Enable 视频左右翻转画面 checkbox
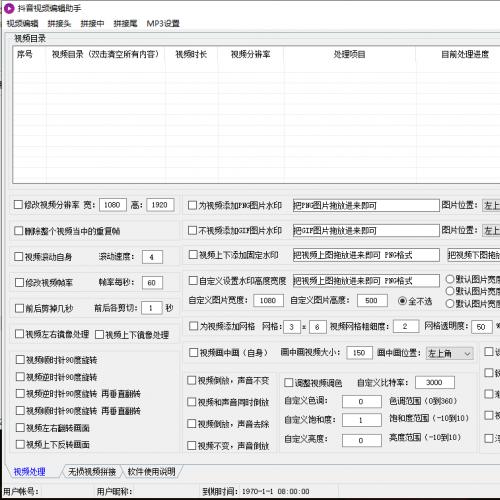The height and width of the screenshot is (500, 500). click(x=20, y=428)
